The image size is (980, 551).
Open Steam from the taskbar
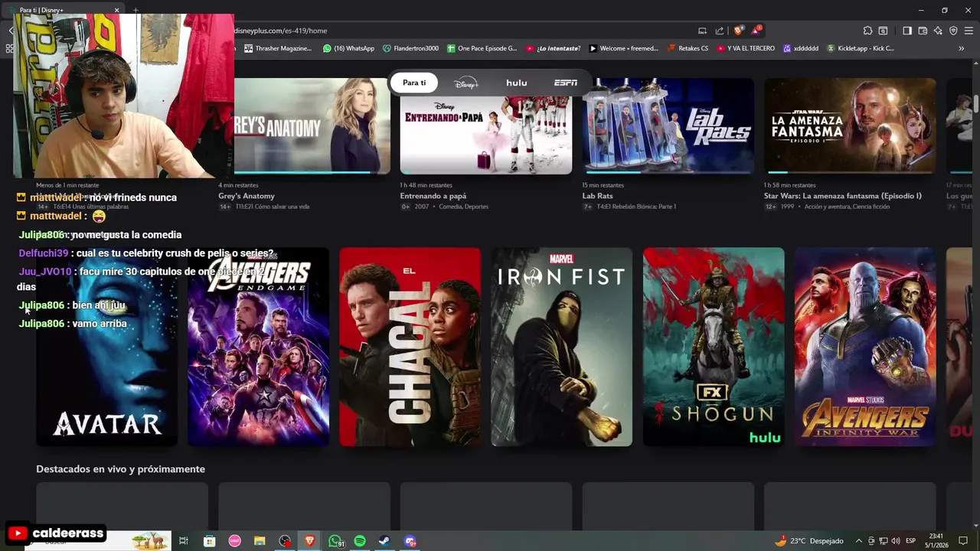pyautogui.click(x=384, y=541)
